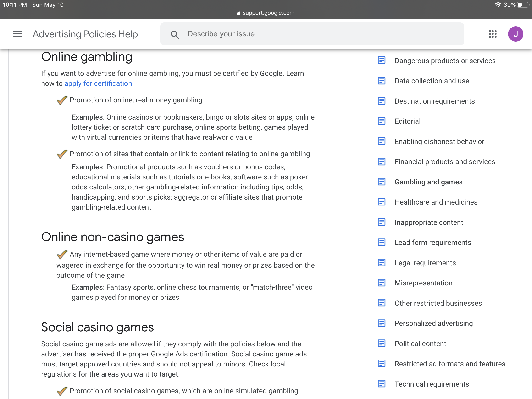Viewport: 532px width, 399px height.
Task: Open the hamburger main menu
Action: coord(17,34)
